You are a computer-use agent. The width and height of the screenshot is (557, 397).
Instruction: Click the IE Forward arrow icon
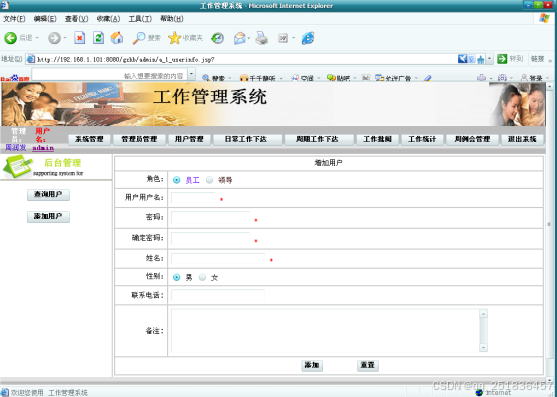(54, 38)
